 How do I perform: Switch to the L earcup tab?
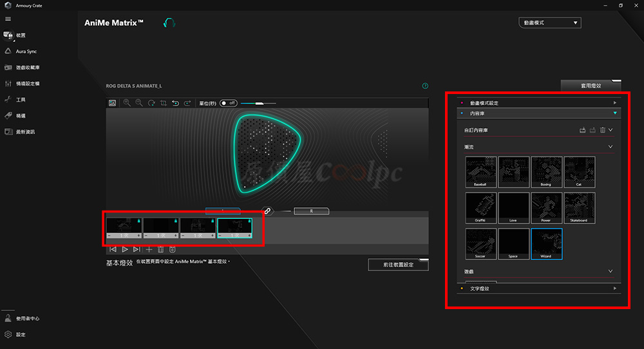coord(223,211)
